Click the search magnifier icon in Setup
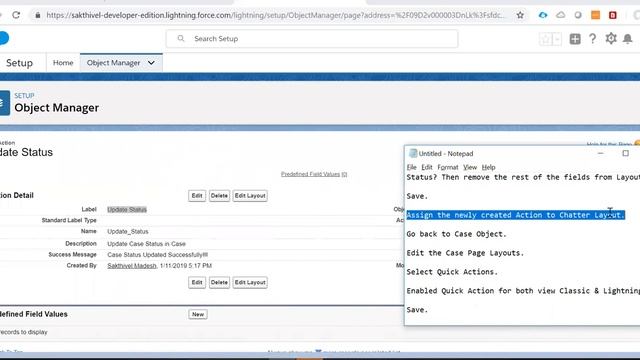Image resolution: width=640 pixels, height=360 pixels. [181, 38]
